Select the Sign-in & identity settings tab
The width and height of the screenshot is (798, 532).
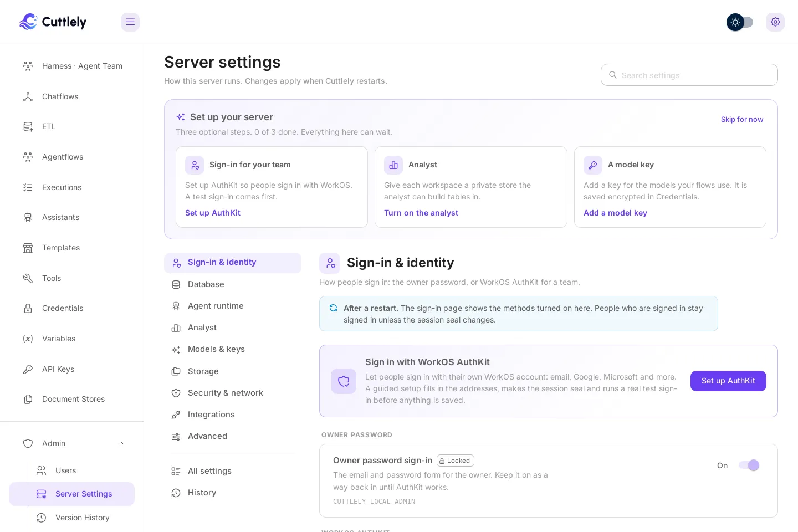coord(233,263)
